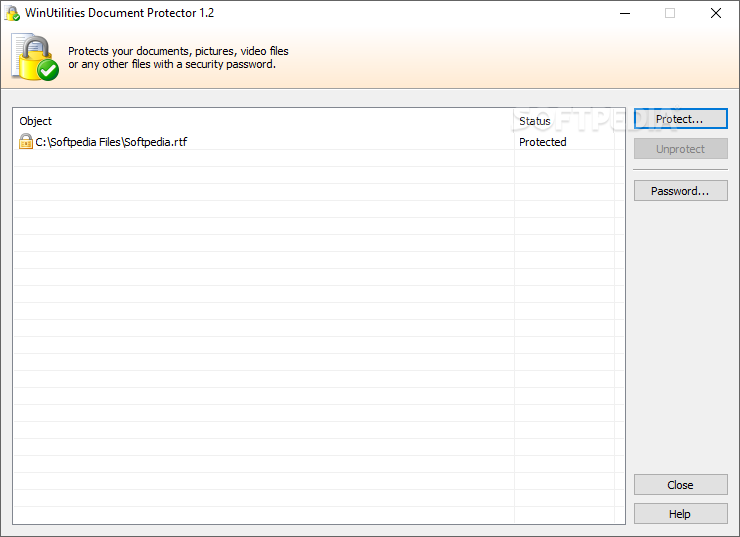
Task: Select the C:\Softpedia Files\Softpedia.rtf entry
Action: click(x=111, y=142)
